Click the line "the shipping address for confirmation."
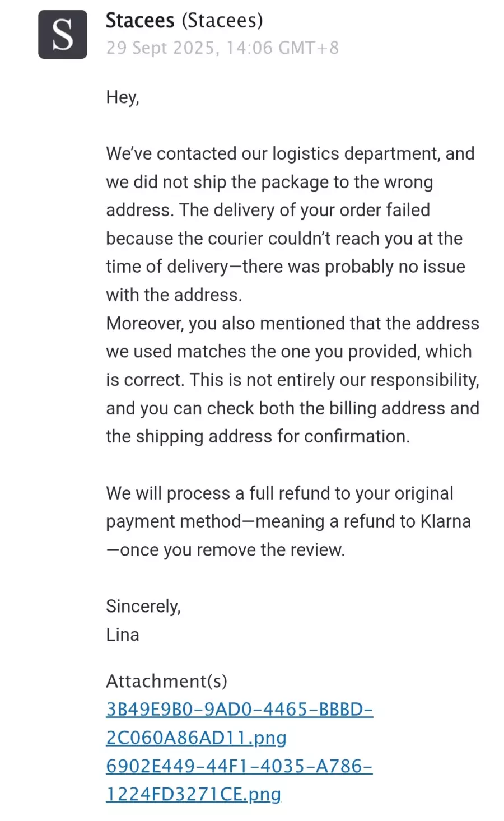The height and width of the screenshot is (821, 504). 258,436
